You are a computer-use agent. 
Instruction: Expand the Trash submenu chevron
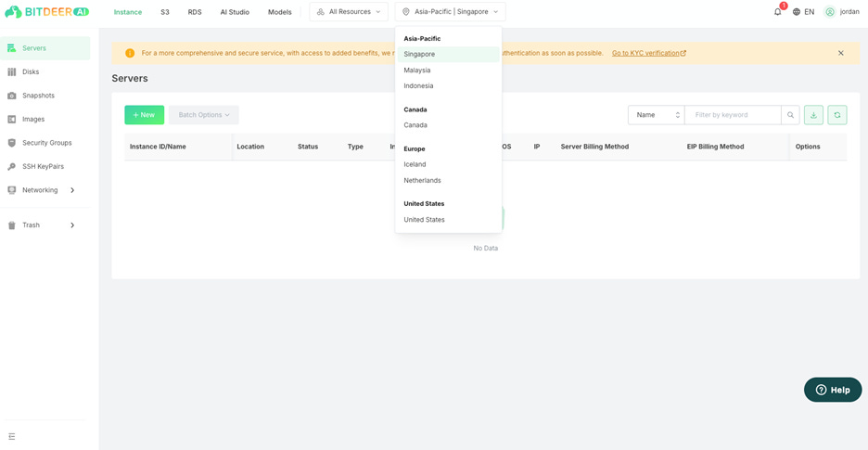pos(72,225)
